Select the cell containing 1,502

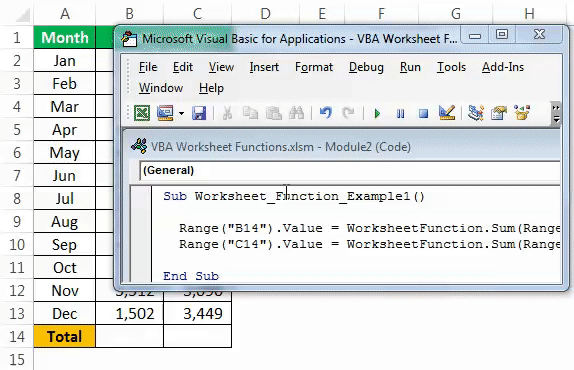tap(129, 314)
